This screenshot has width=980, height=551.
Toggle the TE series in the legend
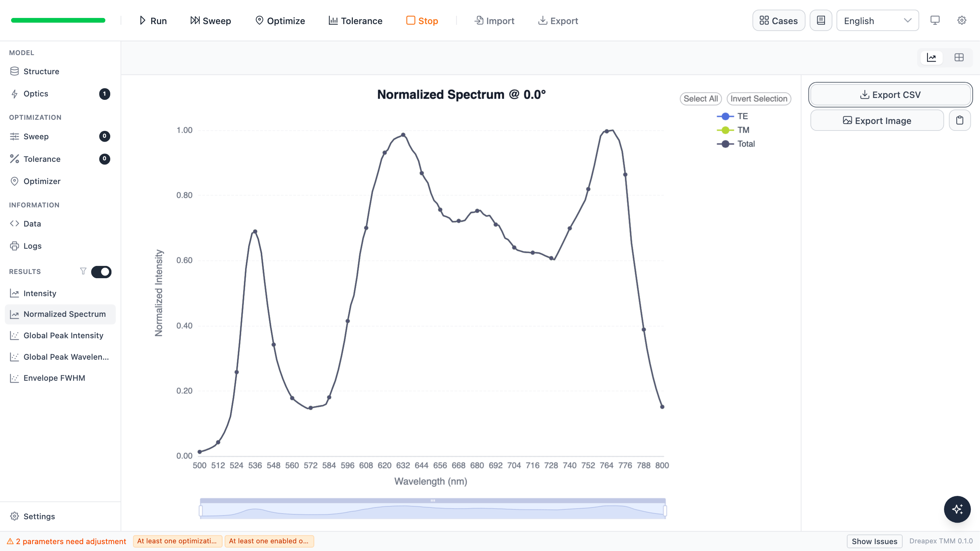click(732, 116)
